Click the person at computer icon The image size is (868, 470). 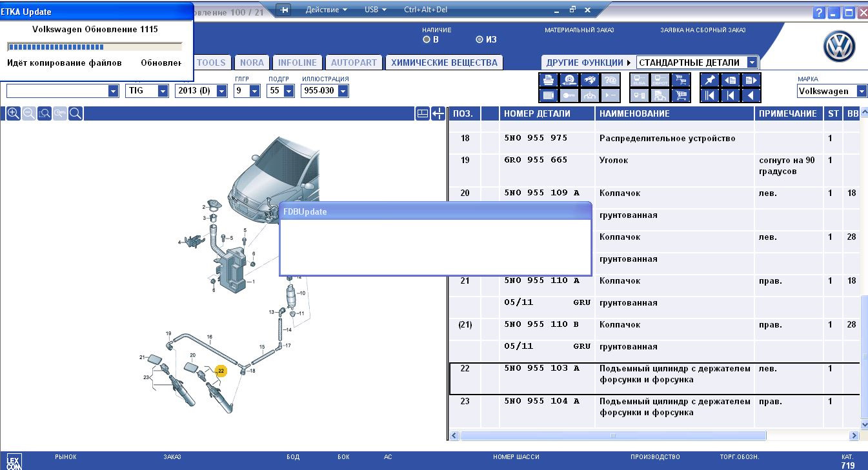pyautogui.click(x=660, y=95)
